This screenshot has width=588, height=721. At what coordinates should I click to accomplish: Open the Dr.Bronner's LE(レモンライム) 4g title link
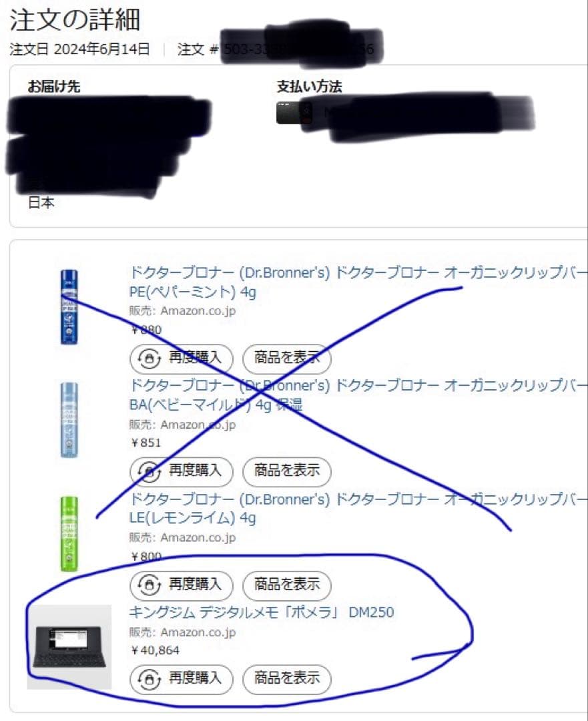358,509
